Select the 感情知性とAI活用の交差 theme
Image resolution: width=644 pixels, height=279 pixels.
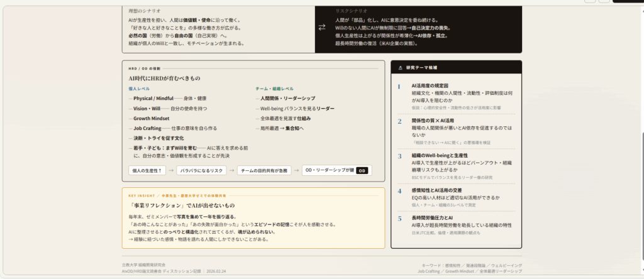(x=436, y=190)
